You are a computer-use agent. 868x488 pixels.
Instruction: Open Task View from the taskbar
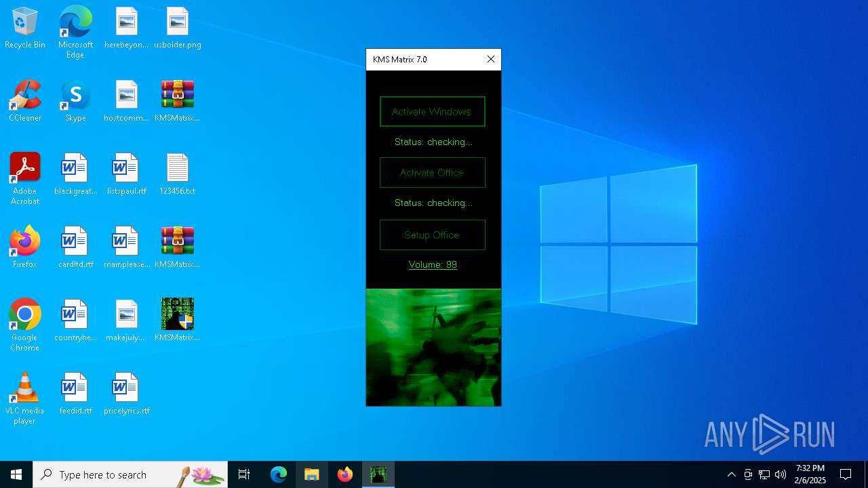[x=244, y=474]
